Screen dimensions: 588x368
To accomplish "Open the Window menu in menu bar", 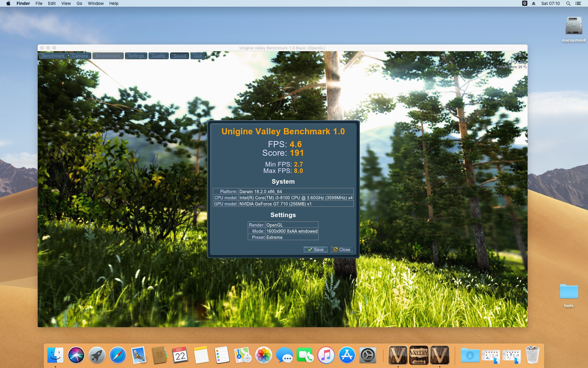I will 96,3.
